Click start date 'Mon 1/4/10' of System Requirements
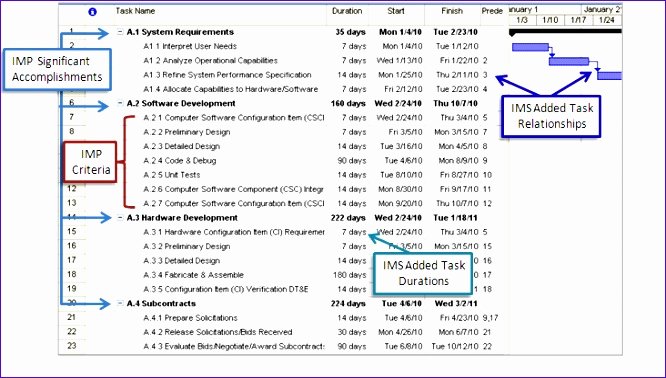 click(x=401, y=32)
